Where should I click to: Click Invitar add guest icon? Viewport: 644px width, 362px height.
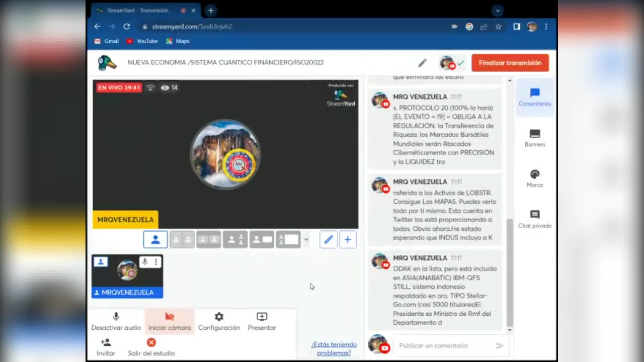(106, 347)
